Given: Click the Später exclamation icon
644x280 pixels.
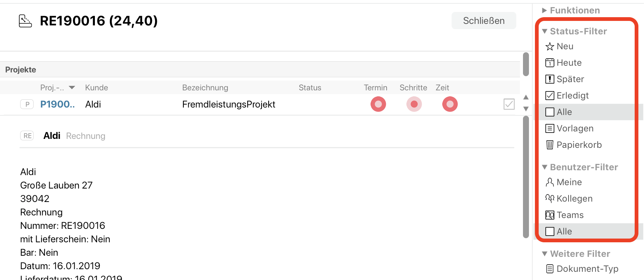Looking at the screenshot, I should point(549,79).
